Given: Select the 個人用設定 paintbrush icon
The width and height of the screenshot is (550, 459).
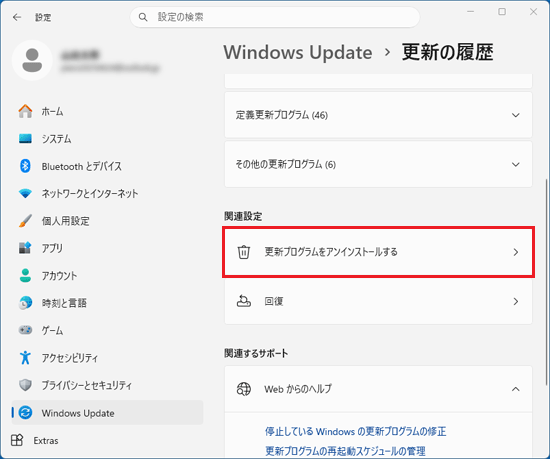Looking at the screenshot, I should point(25,221).
